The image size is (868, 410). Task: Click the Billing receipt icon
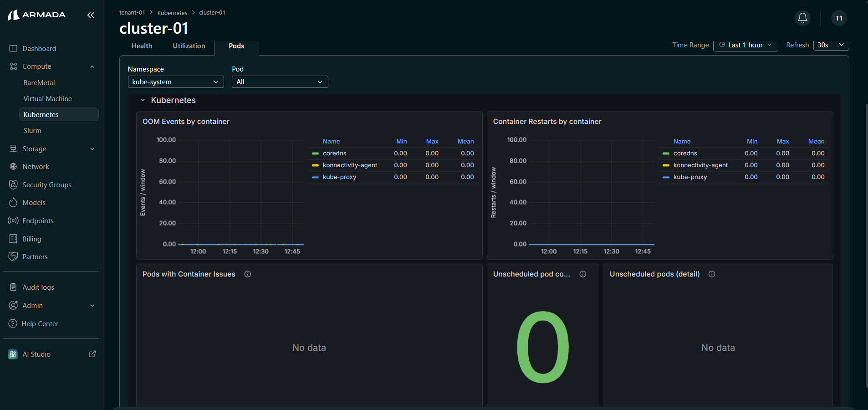(x=13, y=239)
